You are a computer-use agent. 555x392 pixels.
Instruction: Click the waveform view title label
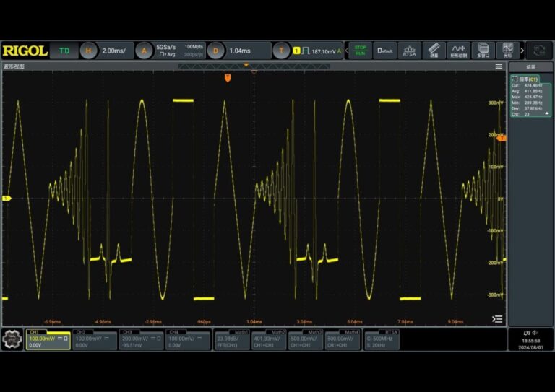(x=14, y=66)
